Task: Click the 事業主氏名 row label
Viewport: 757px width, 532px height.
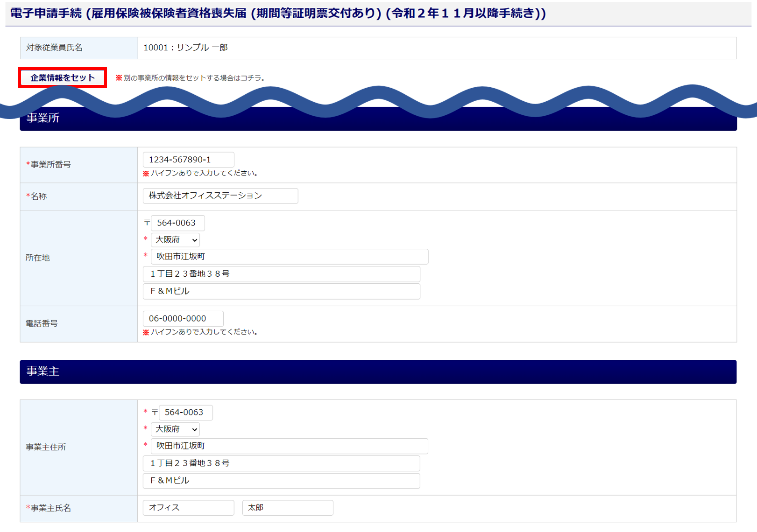Action: [49, 509]
